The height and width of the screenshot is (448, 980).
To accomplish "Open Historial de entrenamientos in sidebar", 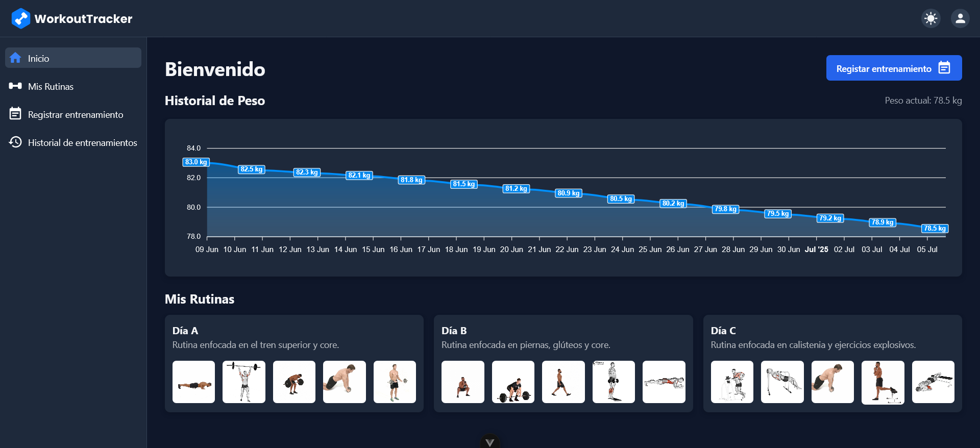I will 73,142.
